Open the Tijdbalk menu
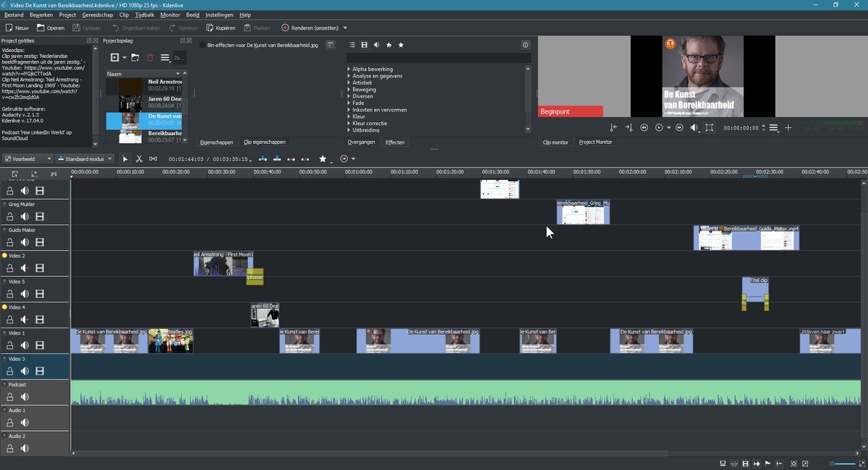Image resolution: width=868 pixels, height=470 pixels. tap(145, 14)
